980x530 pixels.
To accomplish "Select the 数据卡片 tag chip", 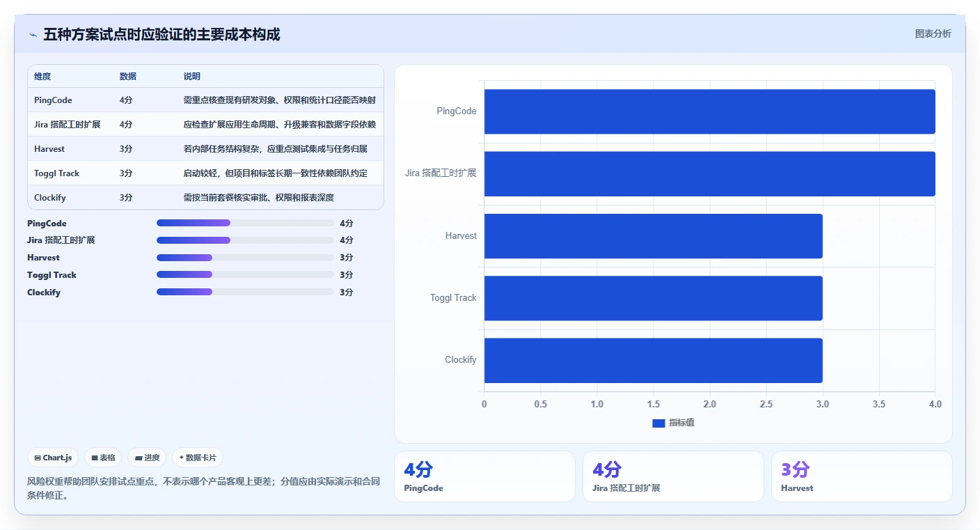I will 198,458.
